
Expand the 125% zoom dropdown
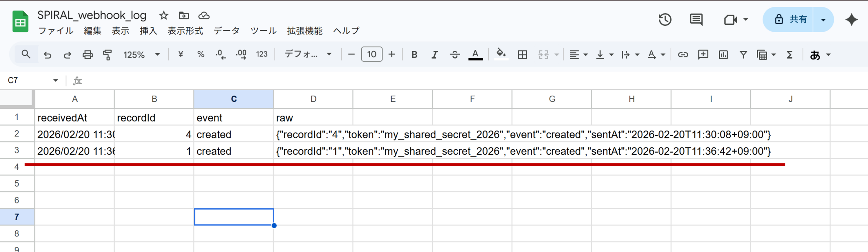tap(141, 55)
